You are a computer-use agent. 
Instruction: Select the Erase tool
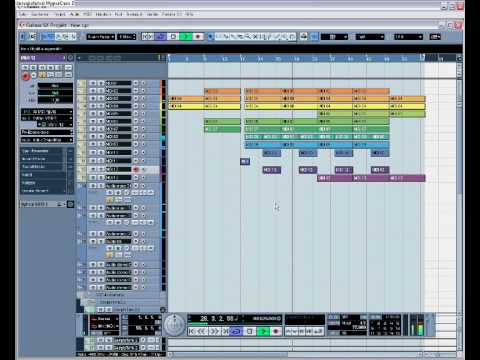click(240, 37)
